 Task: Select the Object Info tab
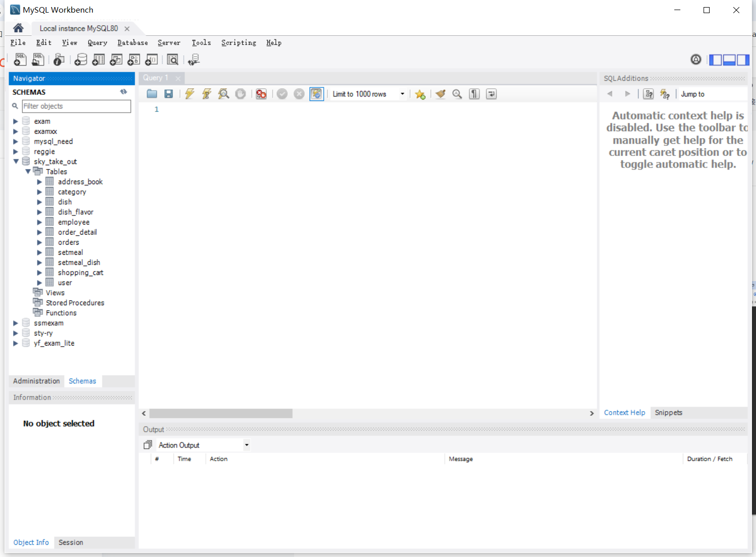(31, 542)
